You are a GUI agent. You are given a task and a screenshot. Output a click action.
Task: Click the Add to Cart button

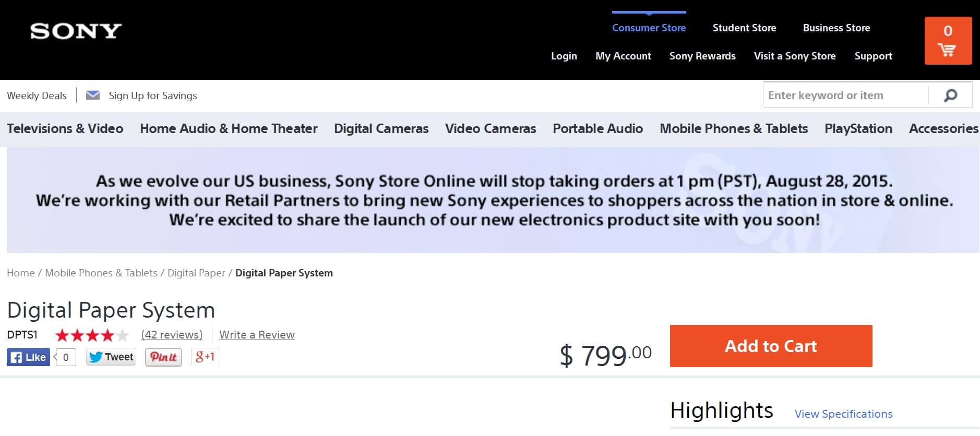[771, 346]
